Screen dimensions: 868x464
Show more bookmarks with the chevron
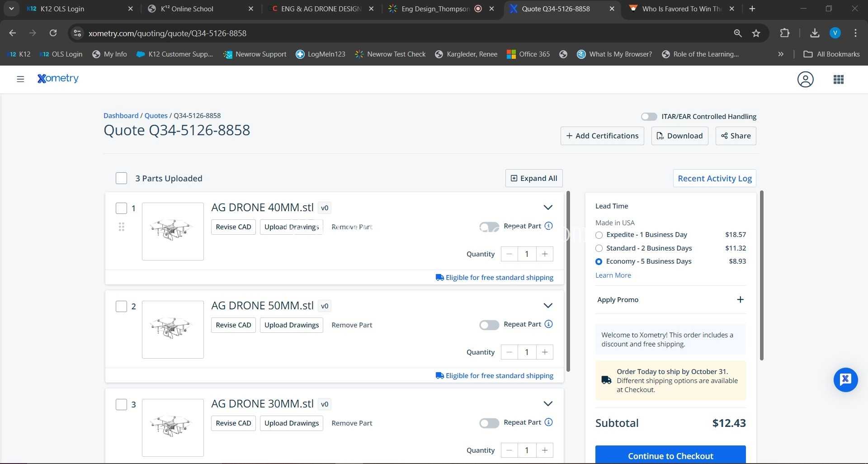[781, 54]
